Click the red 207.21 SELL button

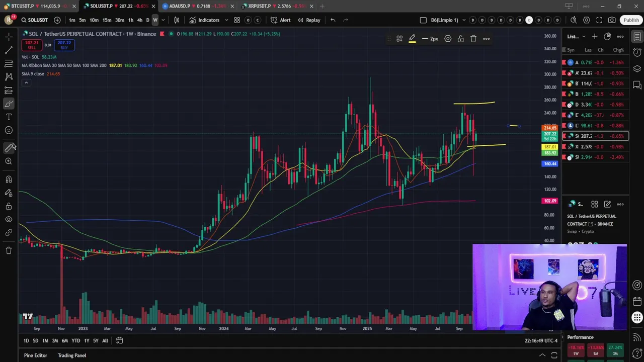coord(31,45)
